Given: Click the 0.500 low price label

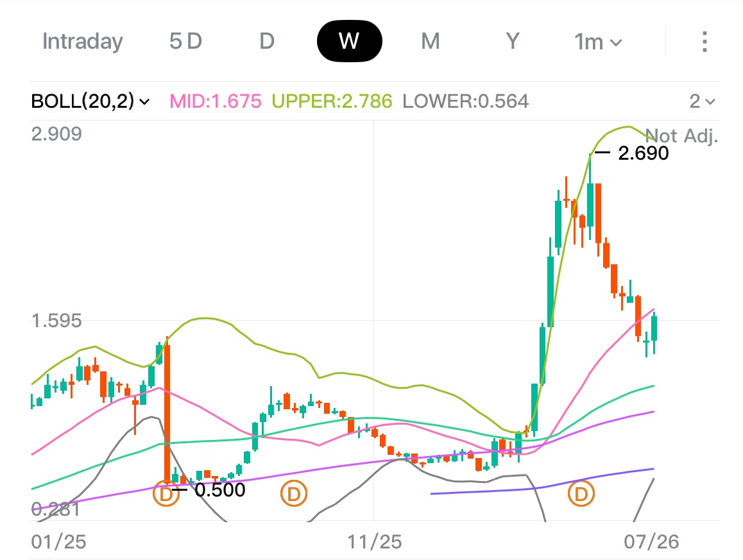Looking at the screenshot, I should (220, 490).
